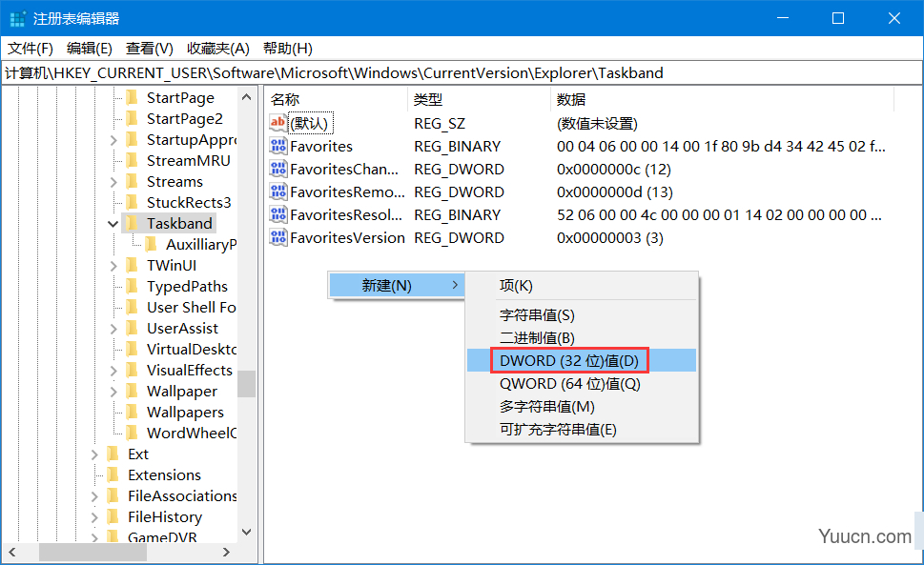Collapse the Taskband tree node
The image size is (924, 565).
coord(113,224)
